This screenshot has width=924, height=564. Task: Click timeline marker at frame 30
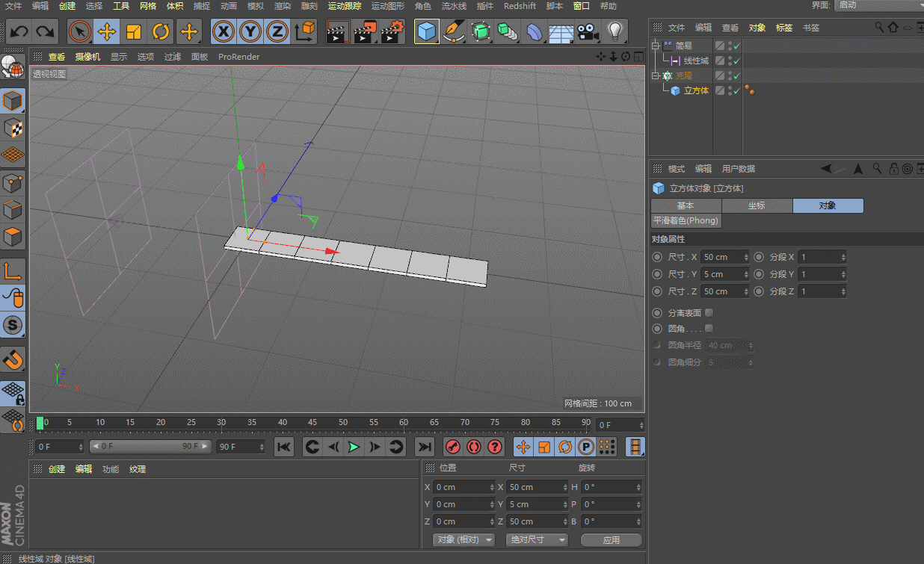(x=222, y=423)
